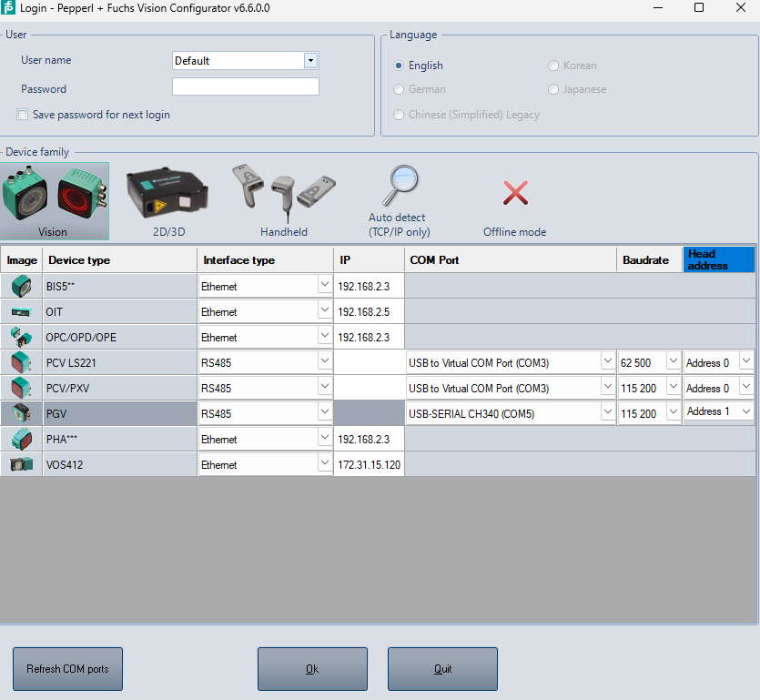The height and width of the screenshot is (700, 760).
Task: Click the Ok button
Action: [x=312, y=669]
